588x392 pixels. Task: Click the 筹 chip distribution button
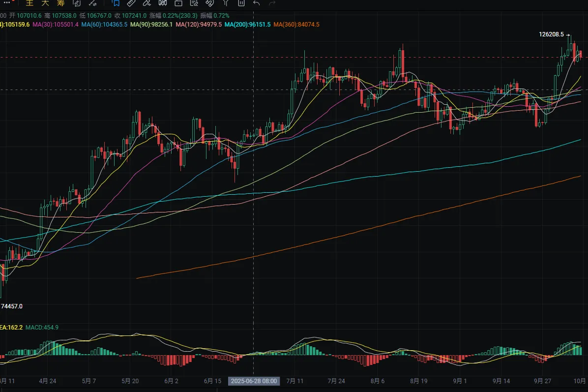pyautogui.click(x=60, y=3)
